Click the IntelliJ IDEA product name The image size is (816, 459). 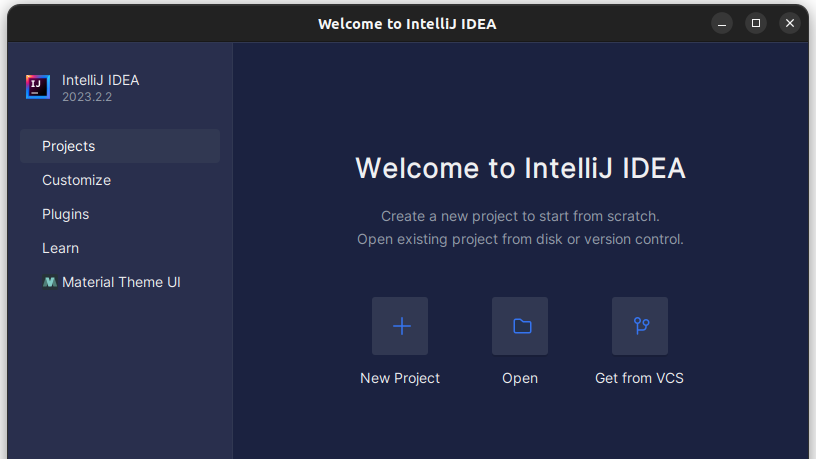(x=100, y=80)
